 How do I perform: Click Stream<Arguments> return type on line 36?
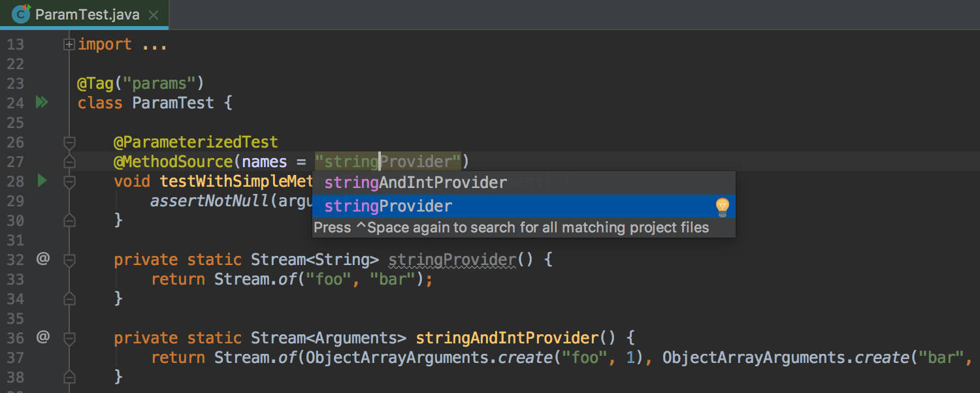coord(329,338)
